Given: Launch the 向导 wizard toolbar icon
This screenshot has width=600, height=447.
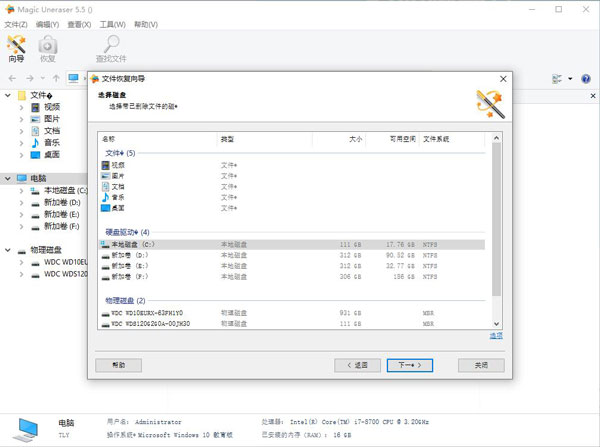Looking at the screenshot, I should point(16,49).
